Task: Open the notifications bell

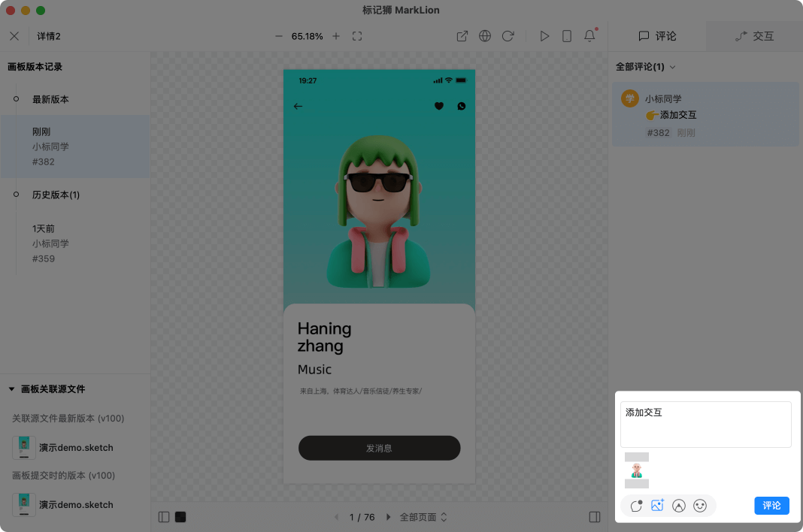Action: (x=590, y=36)
